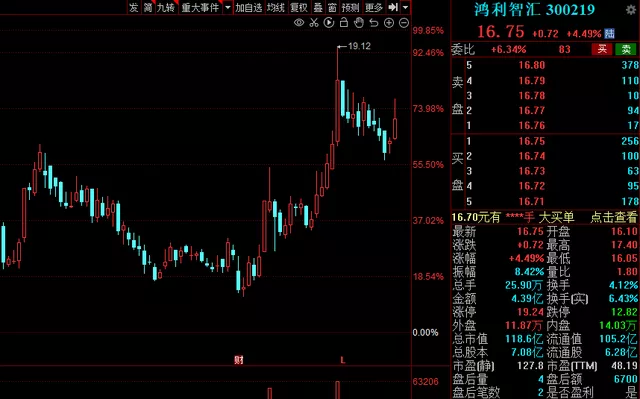Viewport: 640px width, 399px height.
Task: Select sell level 3 price 16.78
Action: (532, 95)
